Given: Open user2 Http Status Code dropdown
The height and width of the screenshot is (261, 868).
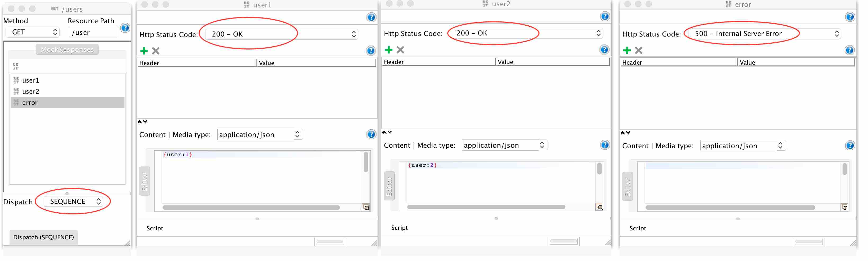Looking at the screenshot, I should pyautogui.click(x=526, y=33).
